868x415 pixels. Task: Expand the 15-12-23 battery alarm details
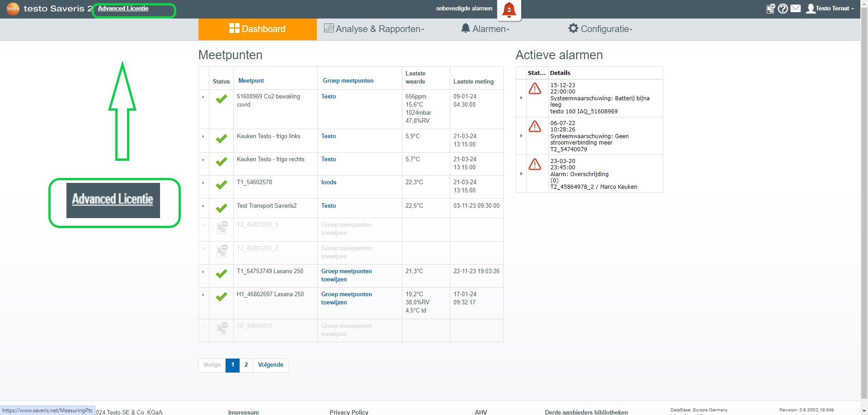coord(521,98)
